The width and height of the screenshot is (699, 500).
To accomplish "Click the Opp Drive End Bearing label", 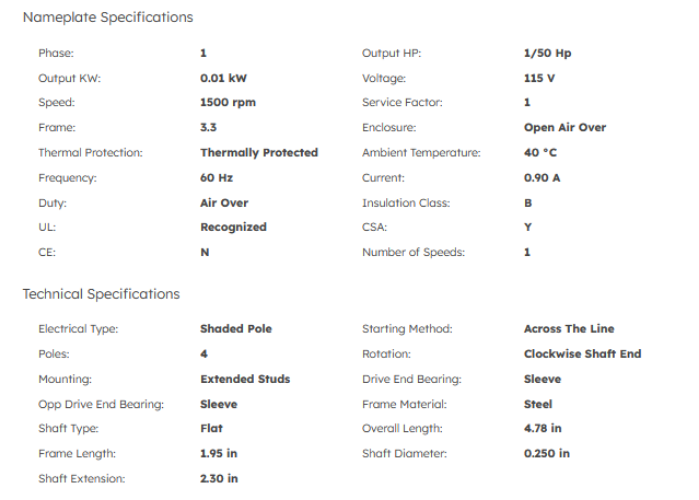I will pyautogui.click(x=100, y=404).
